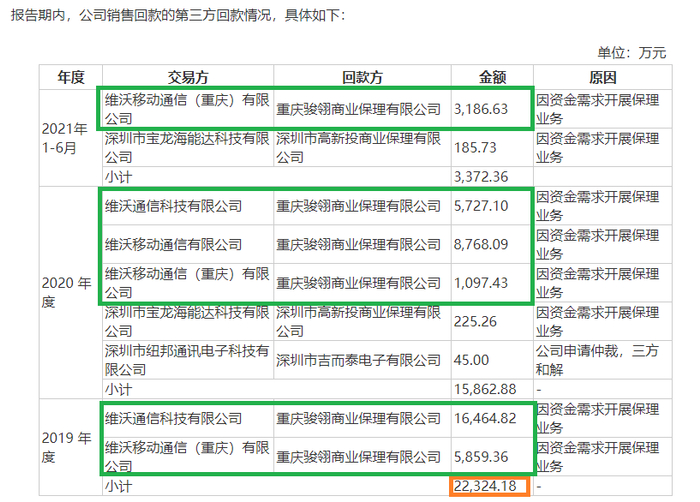The height and width of the screenshot is (502, 700).
Task: Click the 小计 label in the 15,862.88 row
Action: (118, 389)
